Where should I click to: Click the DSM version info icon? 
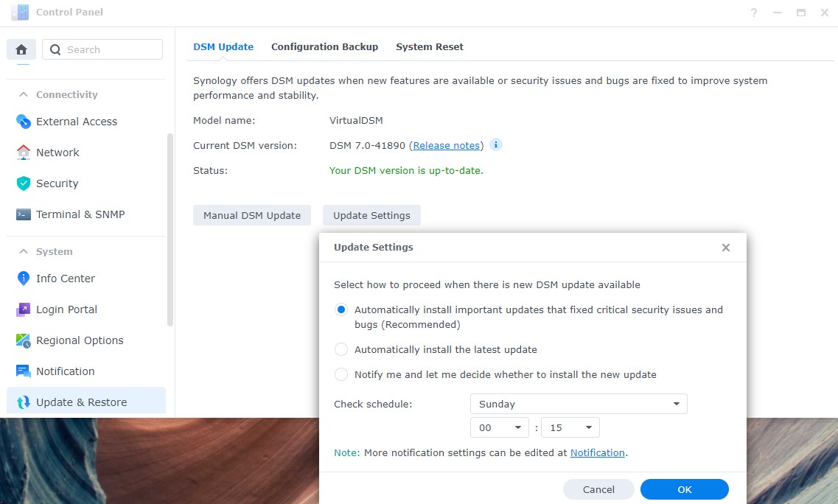click(x=496, y=145)
